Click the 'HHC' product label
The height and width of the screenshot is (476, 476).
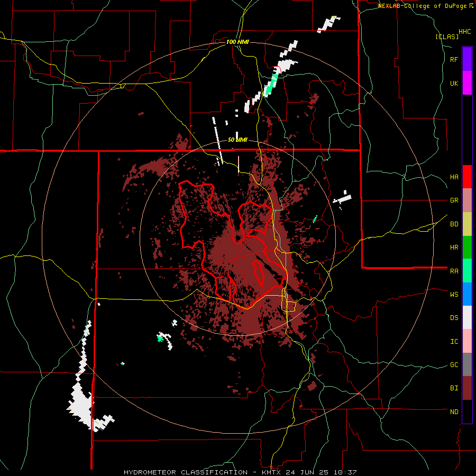[x=465, y=32]
